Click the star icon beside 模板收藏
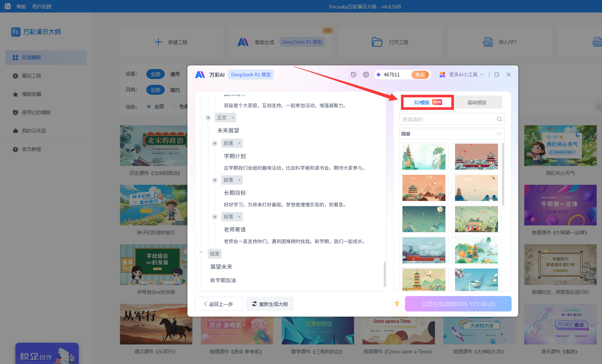Image resolution: width=602 pixels, height=364 pixels. pos(15,94)
